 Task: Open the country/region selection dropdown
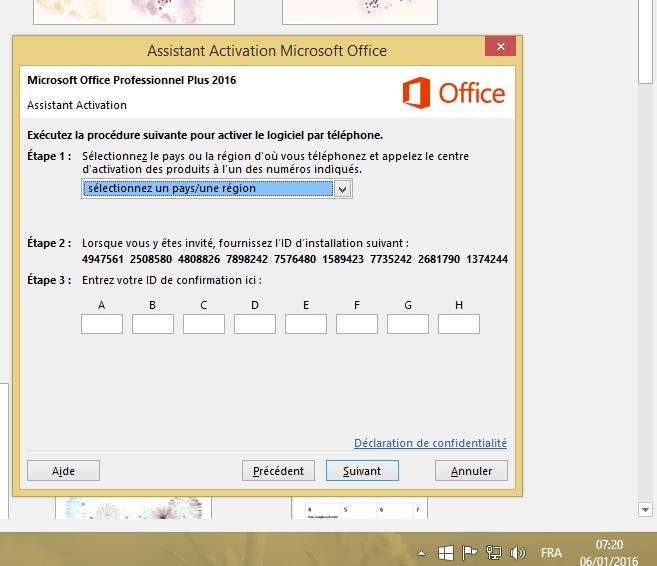217,189
